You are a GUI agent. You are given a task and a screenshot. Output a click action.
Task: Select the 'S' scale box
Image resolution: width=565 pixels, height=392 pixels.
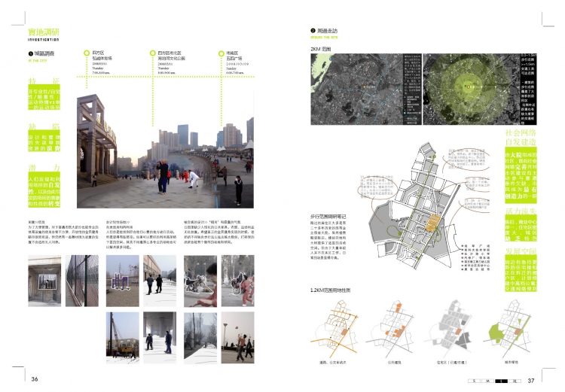(474, 381)
